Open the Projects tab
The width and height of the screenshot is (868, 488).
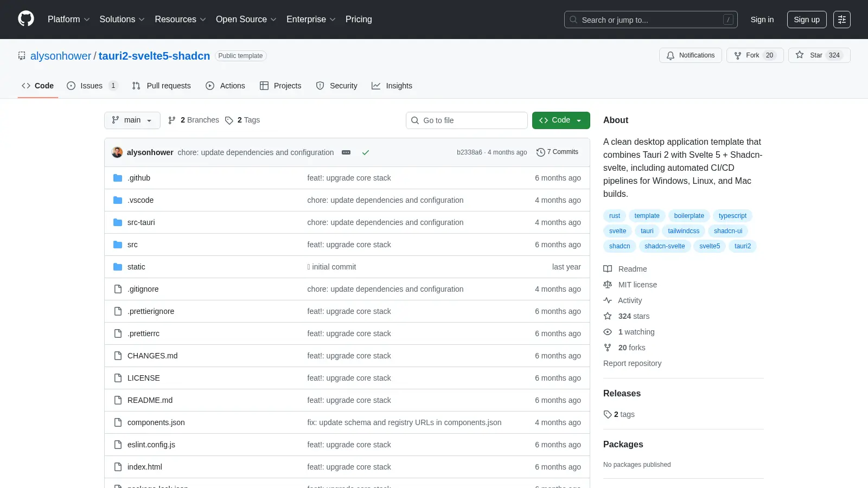(x=280, y=86)
